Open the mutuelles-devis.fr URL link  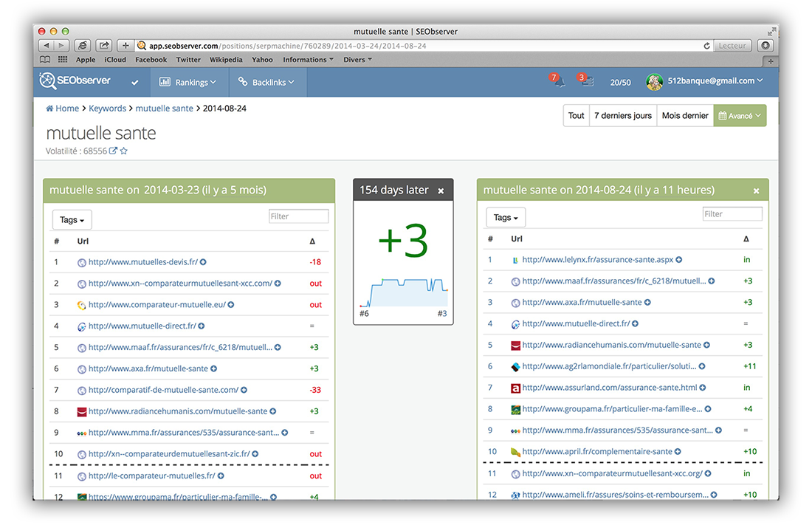[143, 262]
